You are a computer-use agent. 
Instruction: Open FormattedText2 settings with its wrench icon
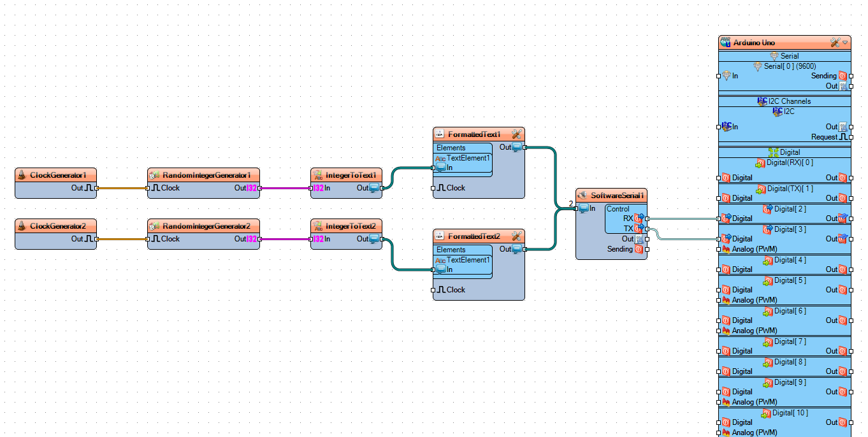point(516,236)
